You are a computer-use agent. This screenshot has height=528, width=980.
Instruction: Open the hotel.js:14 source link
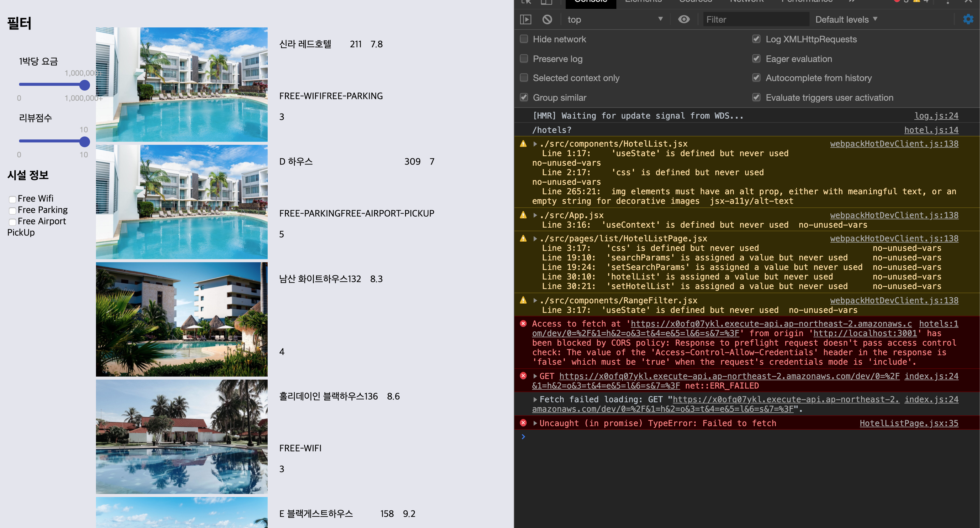point(931,130)
